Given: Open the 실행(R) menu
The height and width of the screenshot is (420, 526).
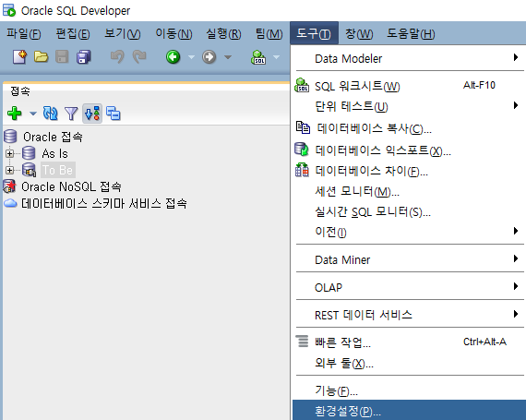Looking at the screenshot, I should [x=223, y=33].
